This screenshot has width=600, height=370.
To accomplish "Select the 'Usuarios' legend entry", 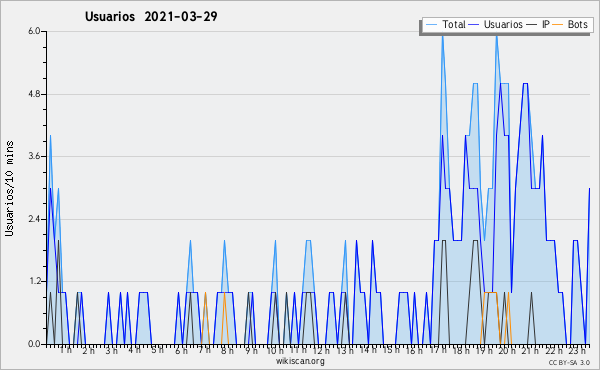I will (x=503, y=24).
